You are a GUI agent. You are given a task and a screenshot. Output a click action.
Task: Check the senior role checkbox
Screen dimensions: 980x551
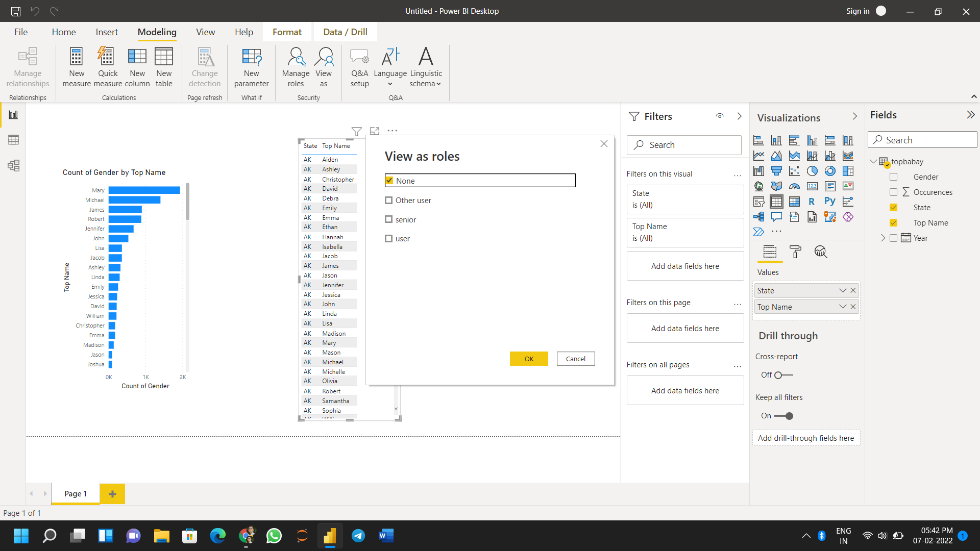389,219
